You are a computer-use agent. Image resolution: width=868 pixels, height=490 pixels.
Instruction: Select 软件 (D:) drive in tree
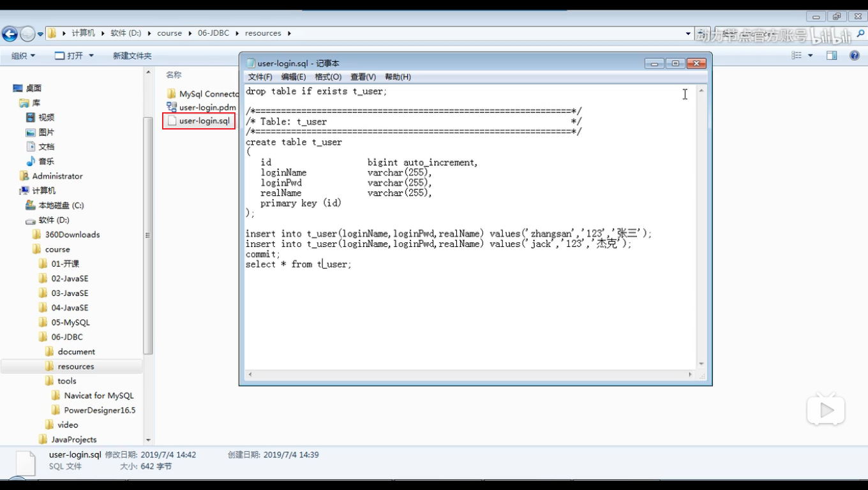coord(48,220)
